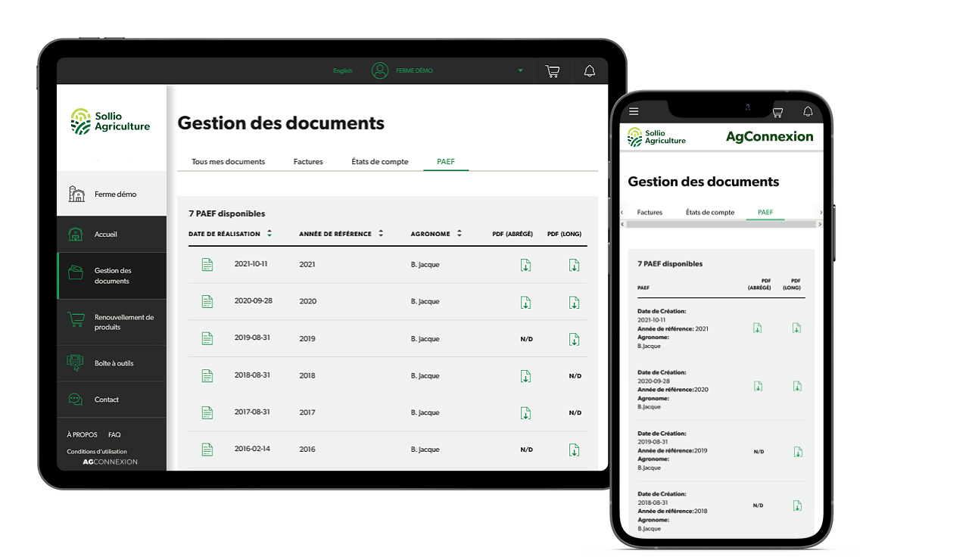The image size is (969, 560).
Task: Download long PDF for phone 2019-08-31 entry
Action: tap(798, 452)
